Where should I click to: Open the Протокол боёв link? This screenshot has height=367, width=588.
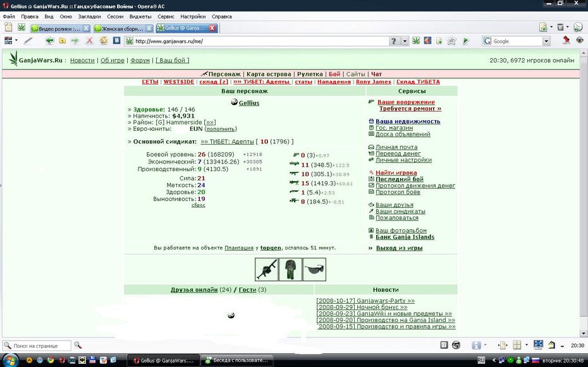tap(398, 192)
